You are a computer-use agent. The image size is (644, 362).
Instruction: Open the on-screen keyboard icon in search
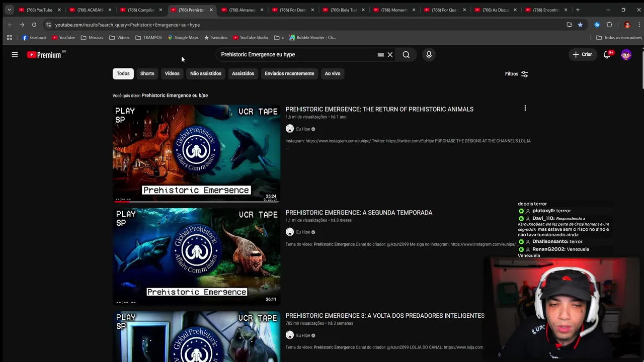381,55
